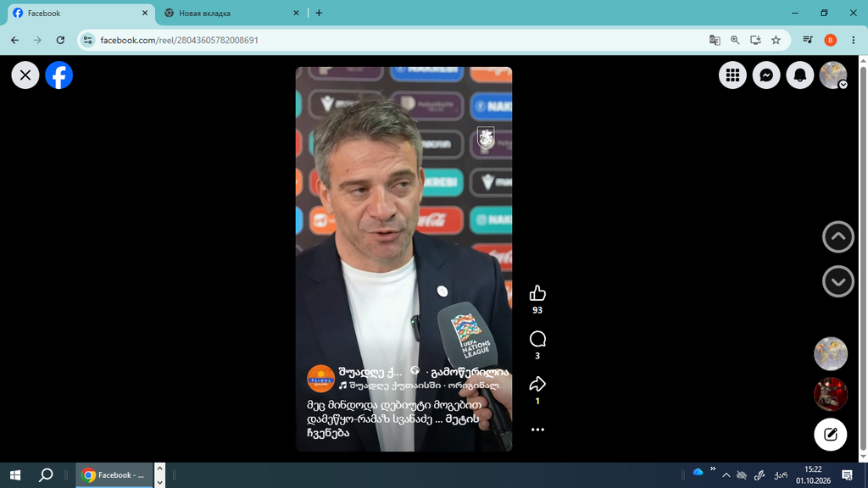
Task: Open the reel comments bubble
Action: [x=537, y=339]
